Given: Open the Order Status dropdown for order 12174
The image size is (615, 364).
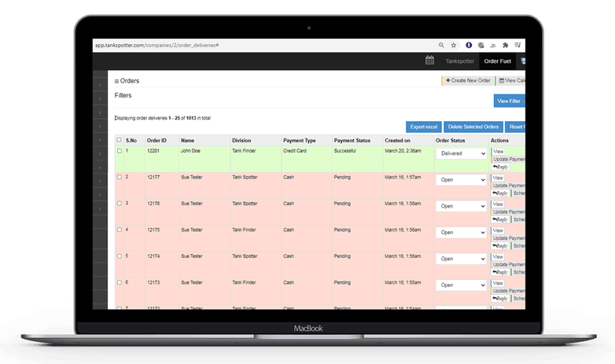Looking at the screenshot, I should 461,259.
